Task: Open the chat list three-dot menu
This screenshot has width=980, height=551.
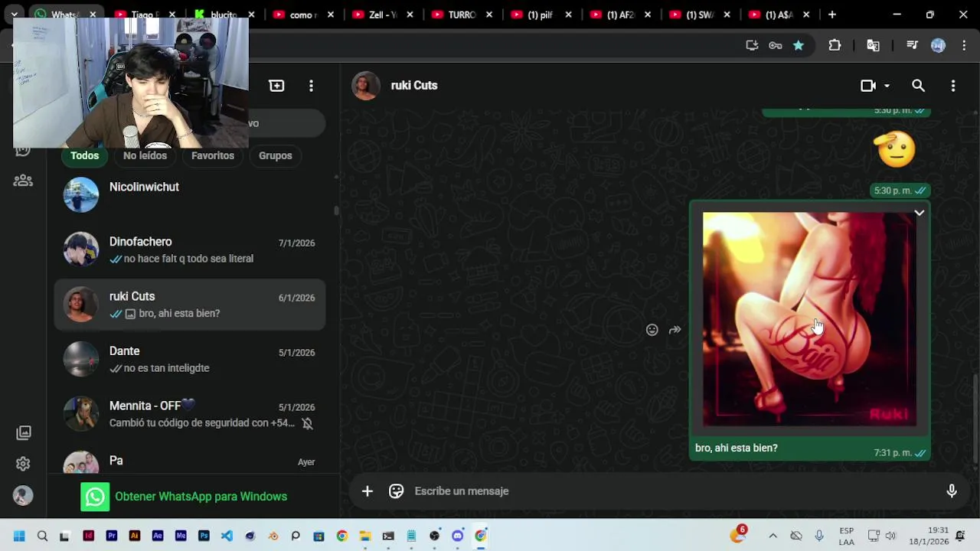Action: tap(311, 86)
